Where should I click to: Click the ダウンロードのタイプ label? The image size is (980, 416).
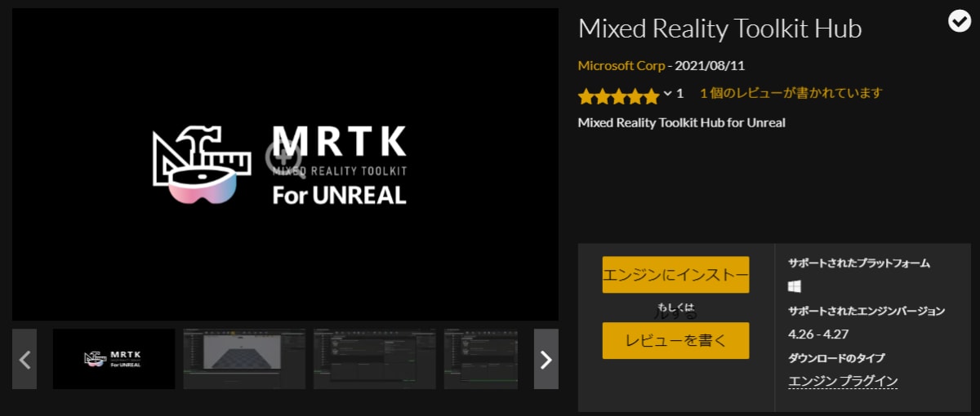click(x=836, y=358)
